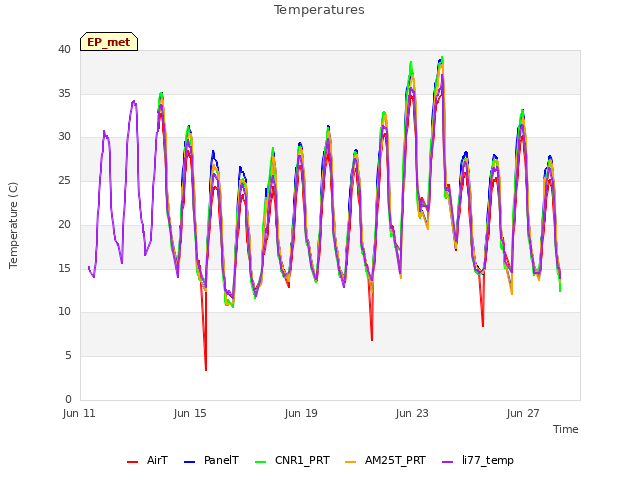This screenshot has height=480, width=640.
Task: Click the red AirT legend color marker
Action: [x=132, y=462]
